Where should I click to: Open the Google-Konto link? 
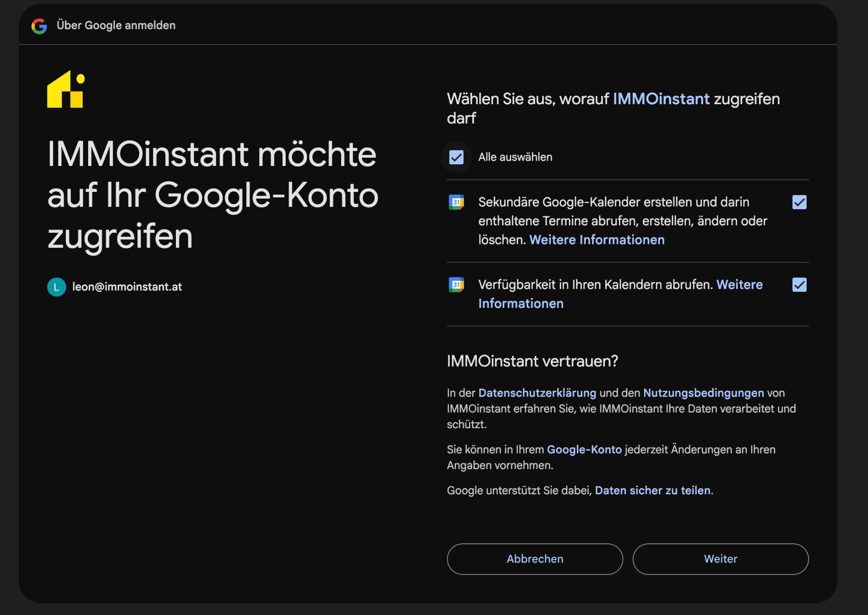[584, 449]
